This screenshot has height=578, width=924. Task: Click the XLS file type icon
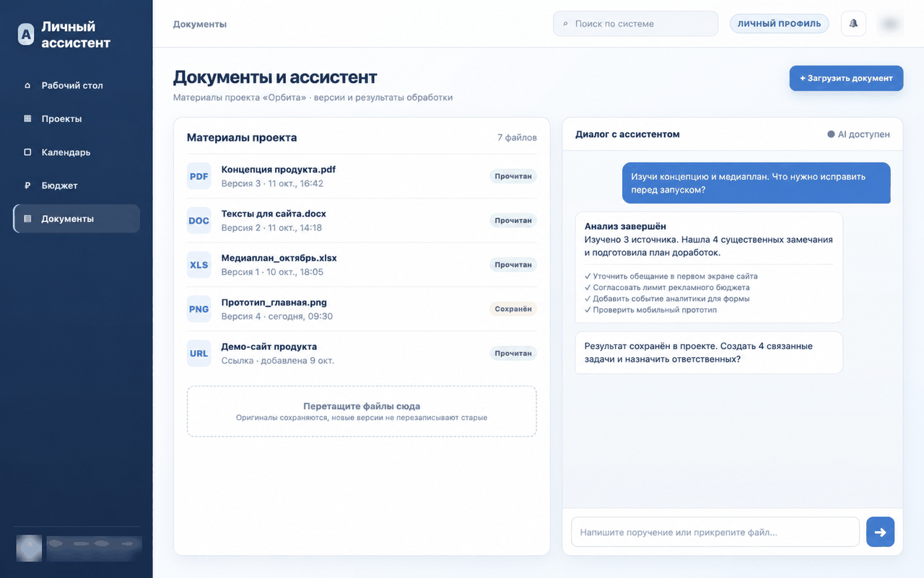point(199,265)
